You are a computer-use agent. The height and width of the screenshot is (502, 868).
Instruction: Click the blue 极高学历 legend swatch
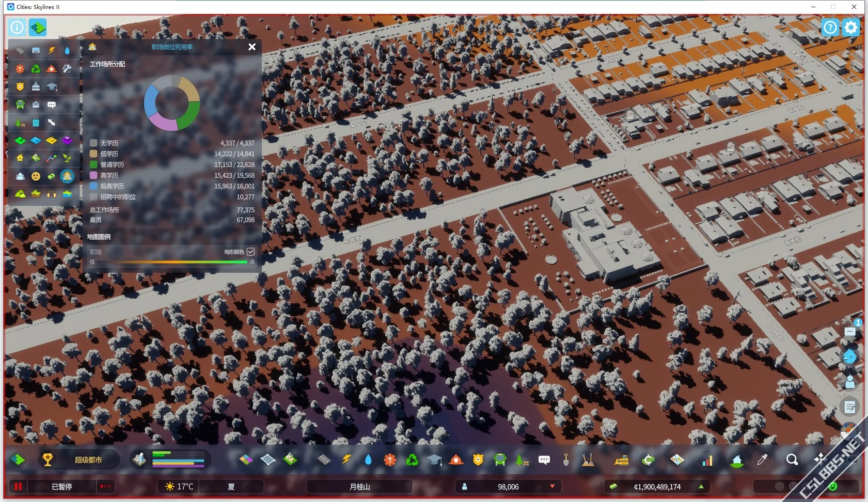tap(93, 186)
